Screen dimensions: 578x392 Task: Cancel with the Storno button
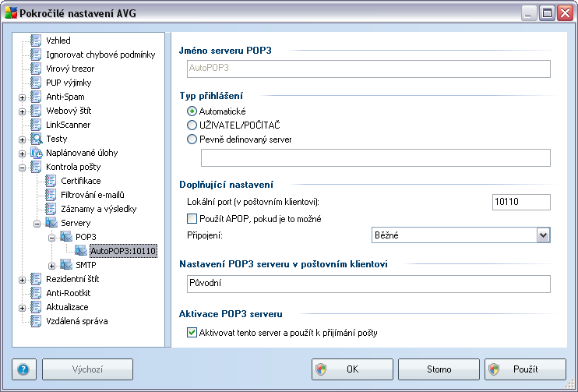tap(439, 369)
